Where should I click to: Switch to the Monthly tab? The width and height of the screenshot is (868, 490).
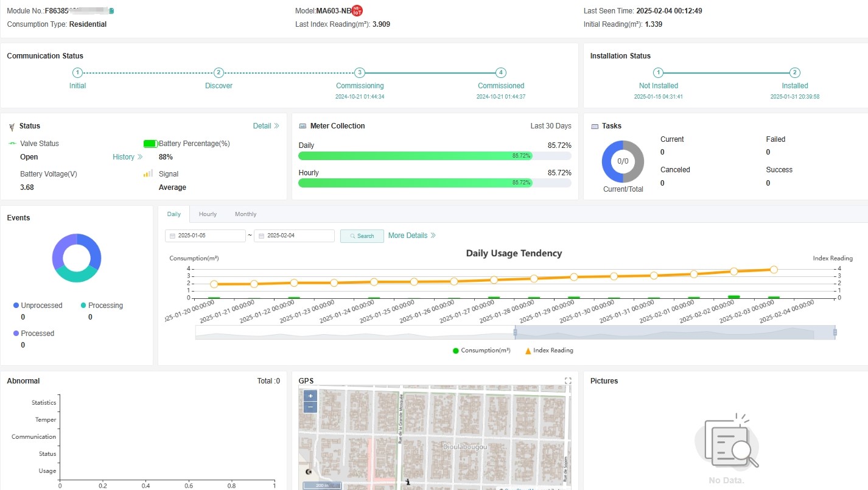245,214
